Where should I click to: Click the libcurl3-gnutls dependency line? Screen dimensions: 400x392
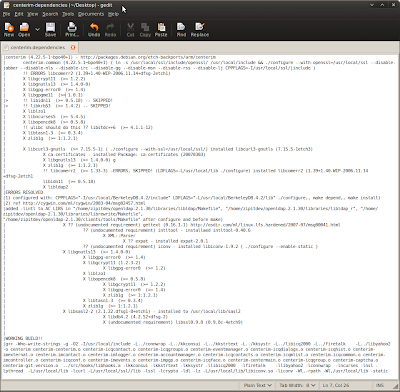click(168, 149)
